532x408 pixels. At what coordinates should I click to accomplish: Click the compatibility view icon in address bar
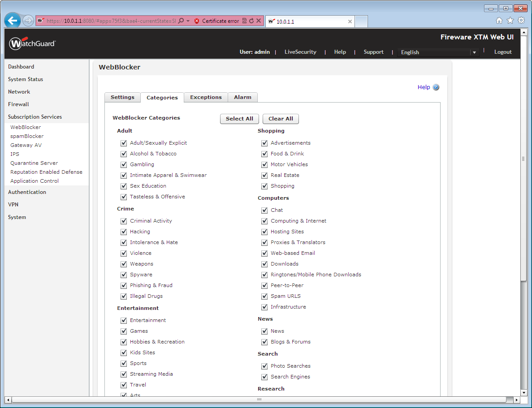[x=244, y=21]
